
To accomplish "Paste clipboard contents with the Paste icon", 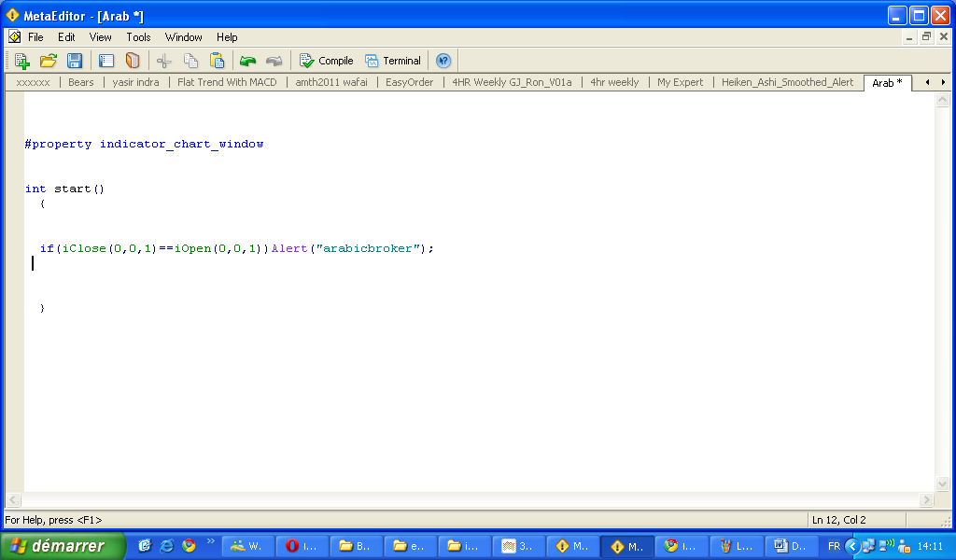I will tap(217, 61).
